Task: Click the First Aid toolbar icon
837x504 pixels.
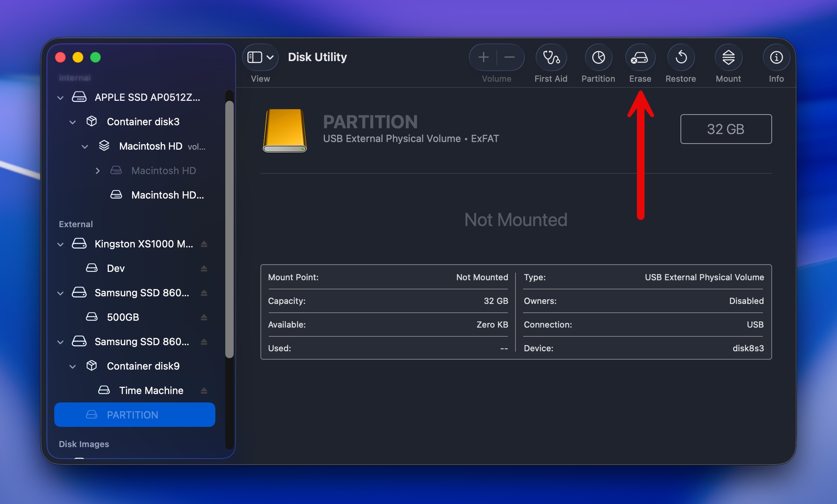Action: (x=551, y=57)
